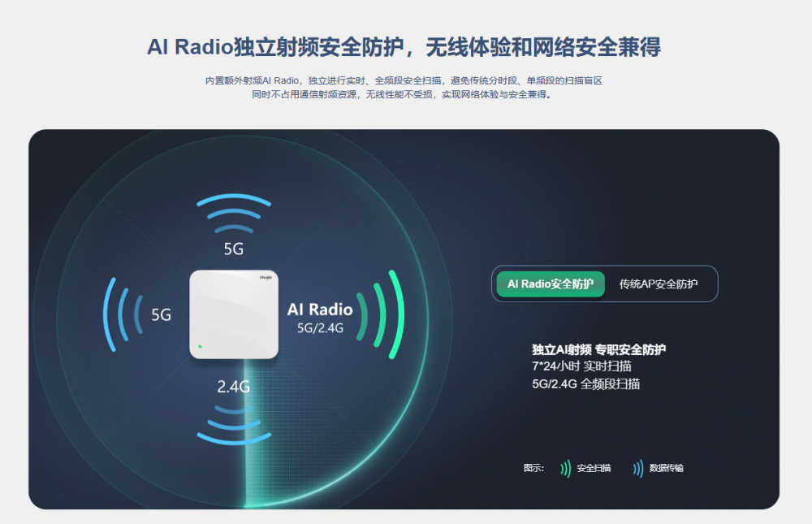This screenshot has width=812, height=524.
Task: Click the white access point device image
Action: pos(234,314)
